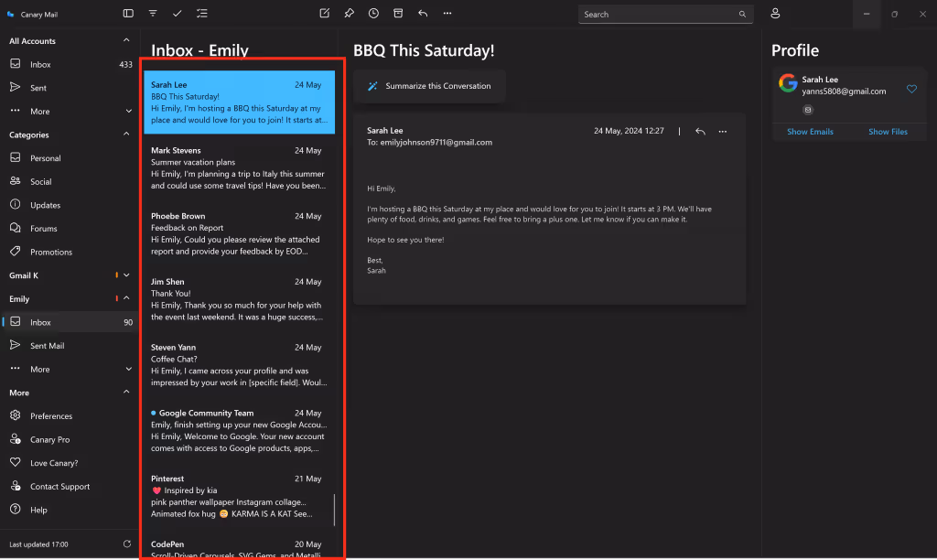Pin the selected email
This screenshot has width=937, height=560.
point(349,13)
